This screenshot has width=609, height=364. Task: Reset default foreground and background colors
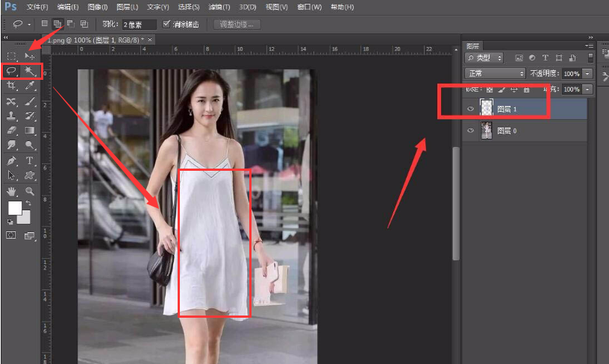click(x=10, y=222)
